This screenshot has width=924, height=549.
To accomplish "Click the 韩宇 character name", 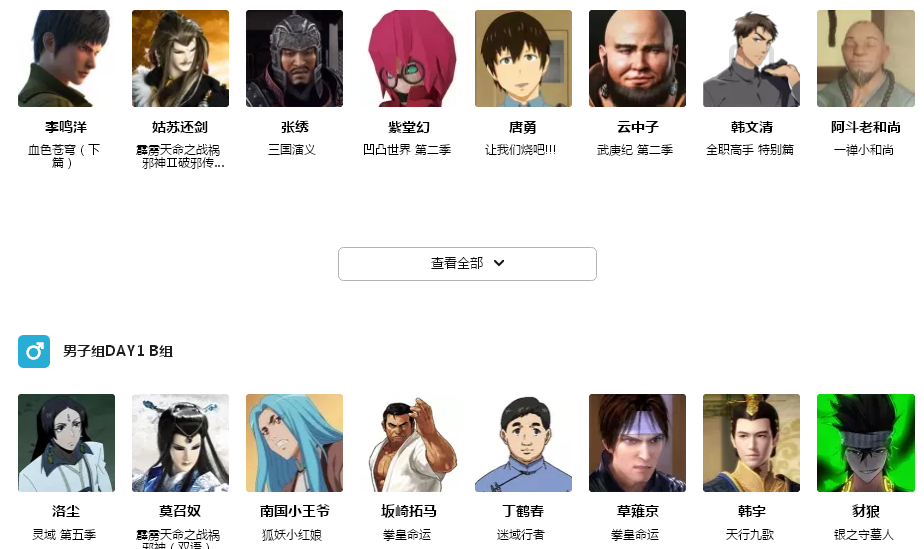I will click(x=751, y=511).
